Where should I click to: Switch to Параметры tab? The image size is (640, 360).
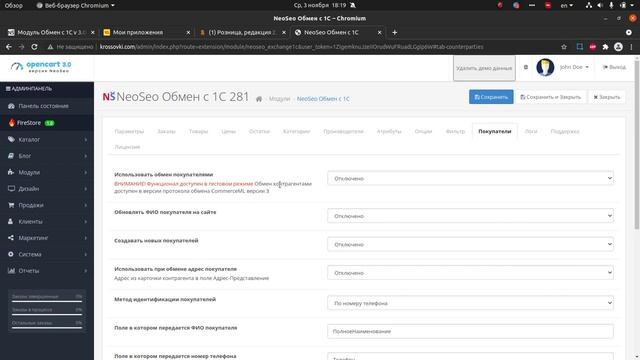click(x=129, y=131)
